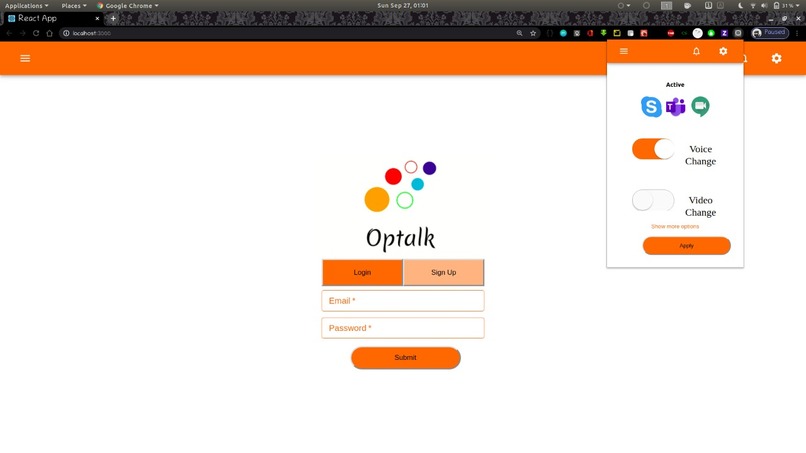The width and height of the screenshot is (806, 453).
Task: Switch to the Login tab
Action: tap(362, 272)
